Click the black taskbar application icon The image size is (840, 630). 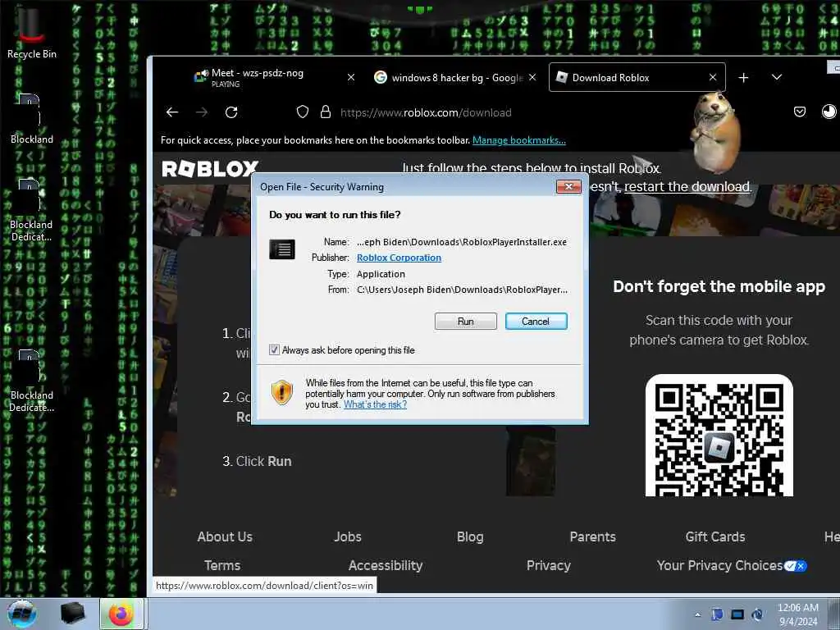72,614
